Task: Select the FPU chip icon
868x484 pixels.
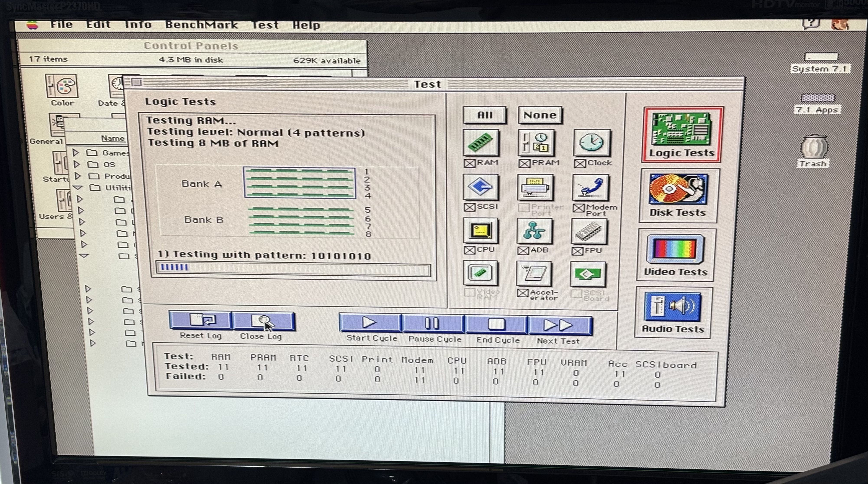Action: tap(589, 231)
